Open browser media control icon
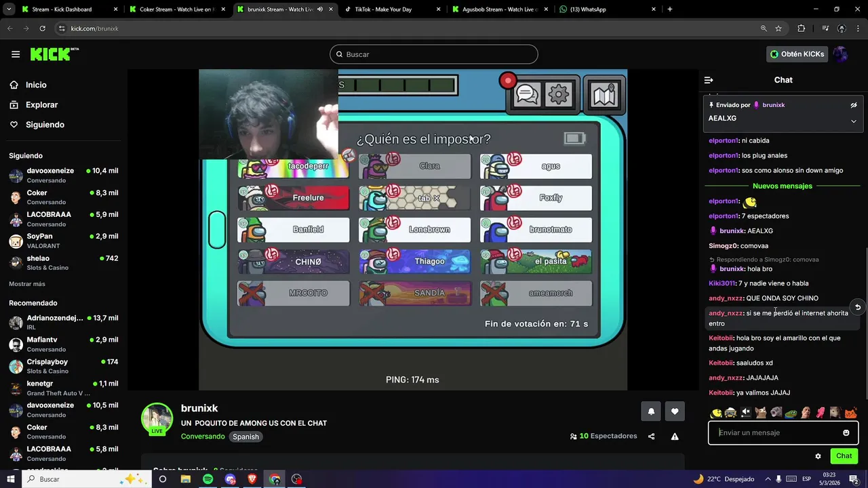Screen dimensions: 868x488 (x=825, y=28)
